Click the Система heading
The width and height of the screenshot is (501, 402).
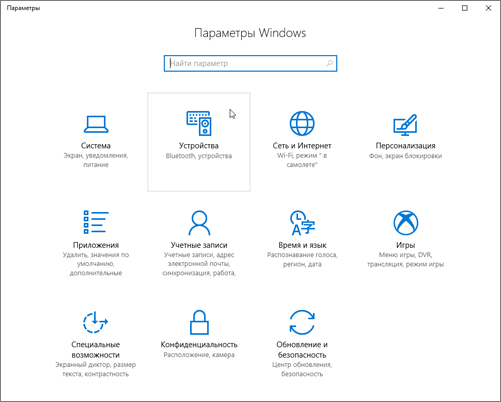tap(96, 146)
